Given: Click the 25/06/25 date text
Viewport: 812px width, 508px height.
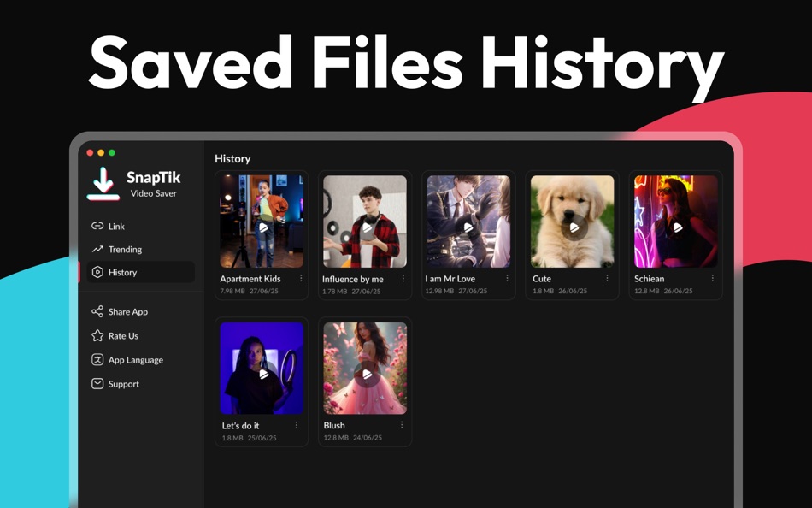Looking at the screenshot, I should click(x=262, y=438).
